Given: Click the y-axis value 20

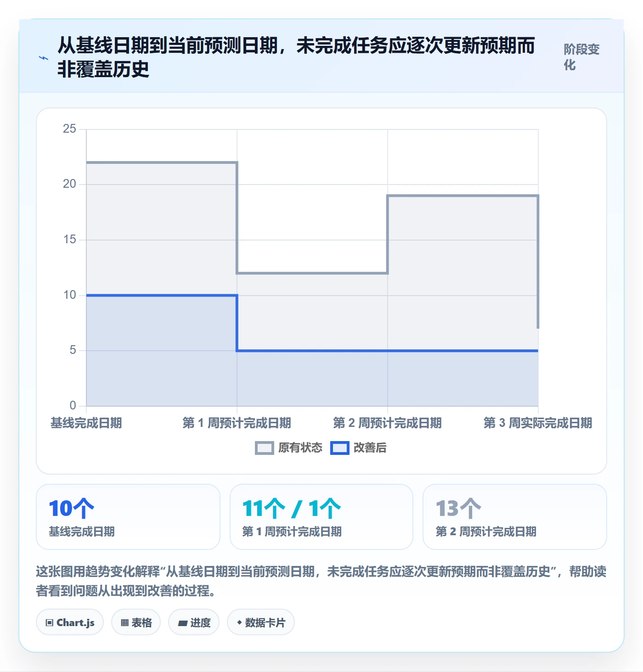Looking at the screenshot, I should coord(70,184).
